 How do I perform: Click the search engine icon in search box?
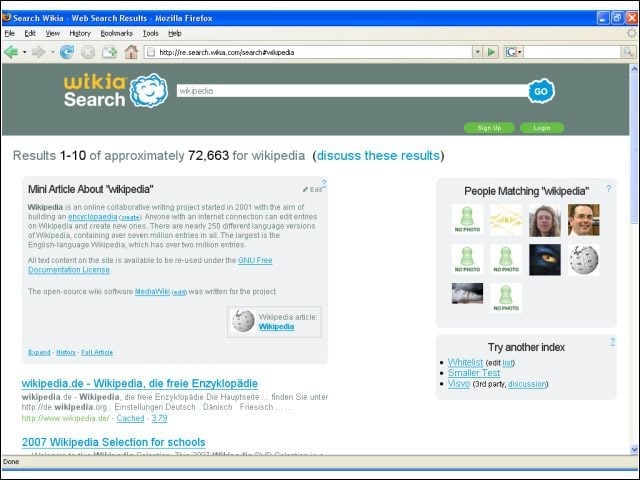[x=511, y=52]
